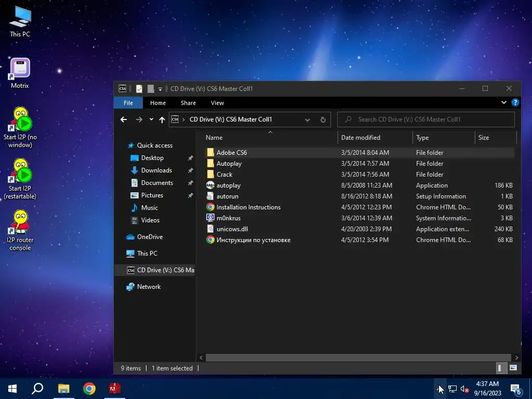The width and height of the screenshot is (532, 399).
Task: Expand the ribbon chevron
Action: pyautogui.click(x=504, y=102)
